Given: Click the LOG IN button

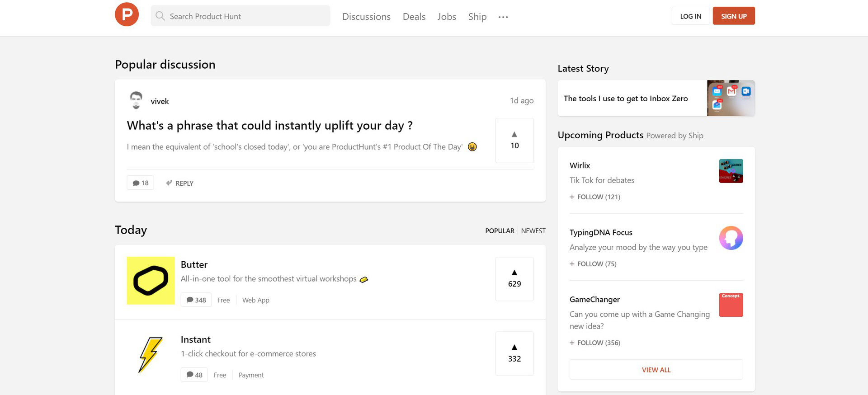Looking at the screenshot, I should tap(691, 16).
